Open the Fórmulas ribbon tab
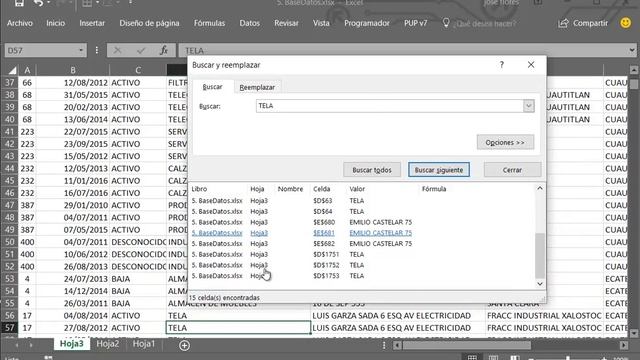 coord(209,23)
